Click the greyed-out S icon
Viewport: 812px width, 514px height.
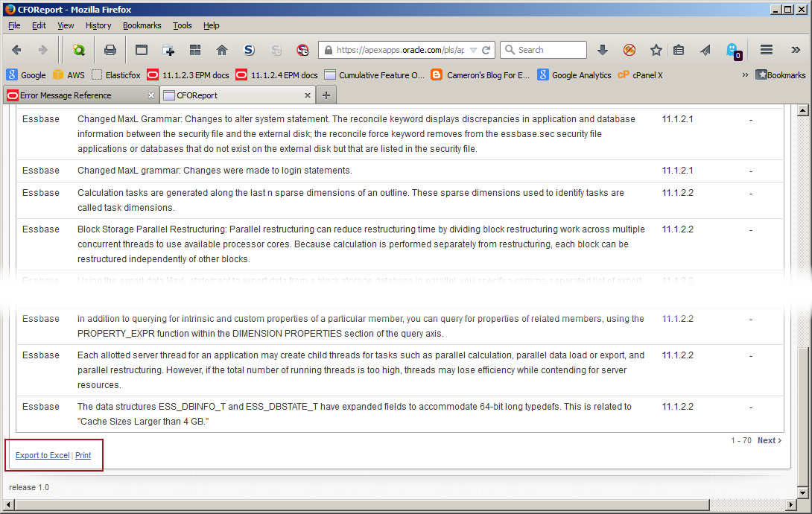click(276, 50)
